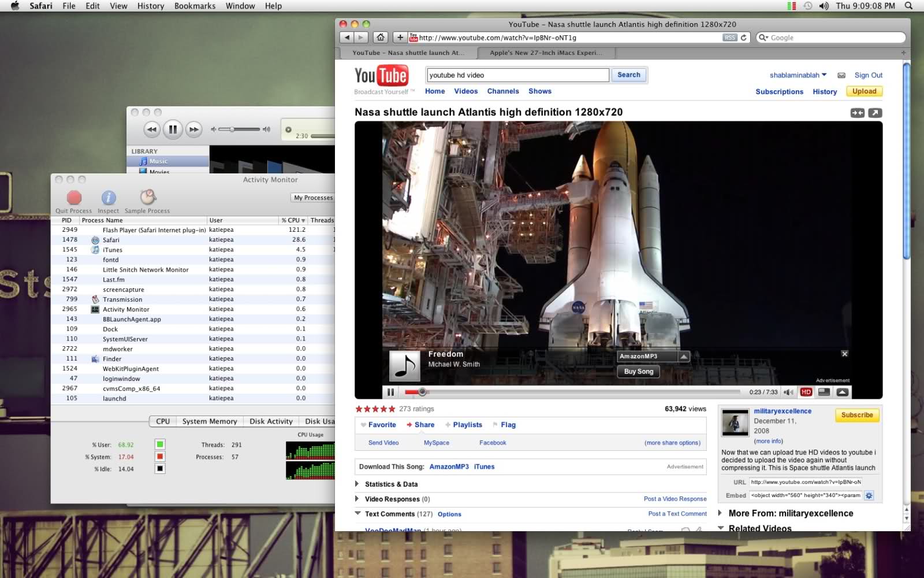Click Safari's forward arrow button
This screenshot has height=578, width=924.
tap(361, 38)
